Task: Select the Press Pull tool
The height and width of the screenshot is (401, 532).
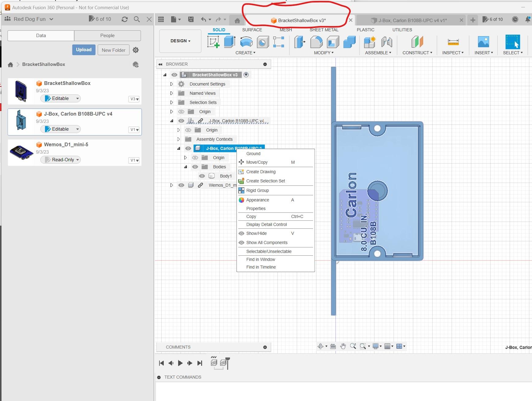Action: click(300, 42)
